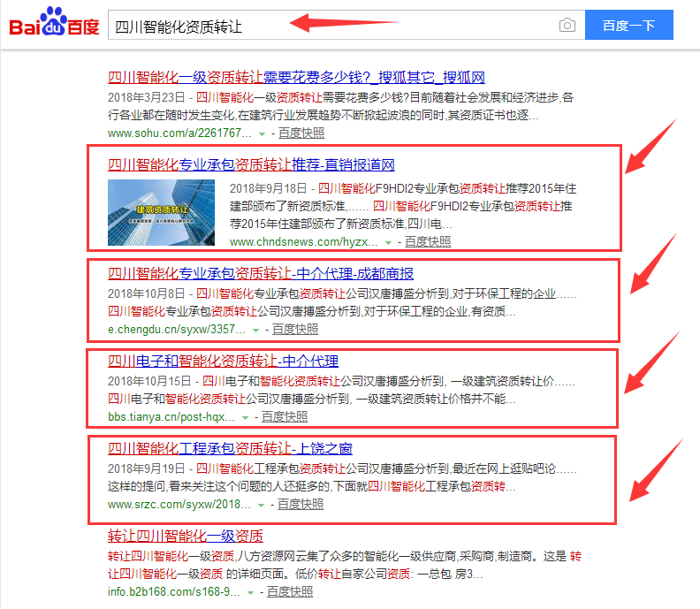Expand dropdown arrow next to info.b2b168.com URL

[x=250, y=593]
